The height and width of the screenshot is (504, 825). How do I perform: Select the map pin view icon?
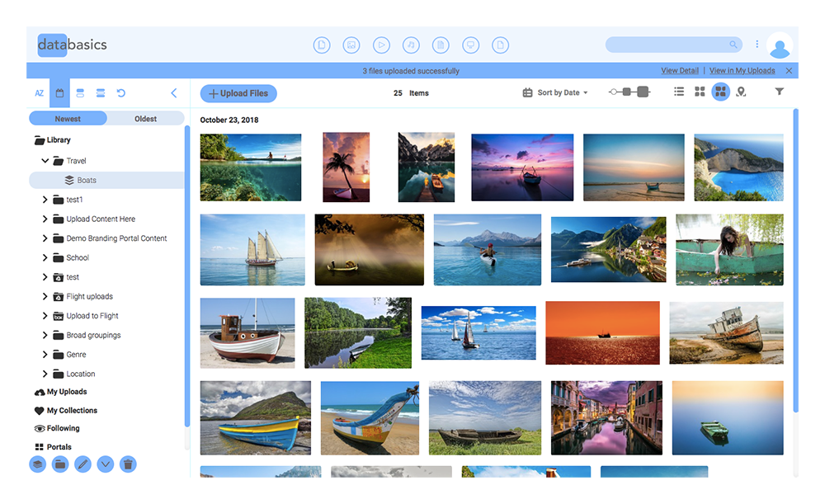coord(741,92)
